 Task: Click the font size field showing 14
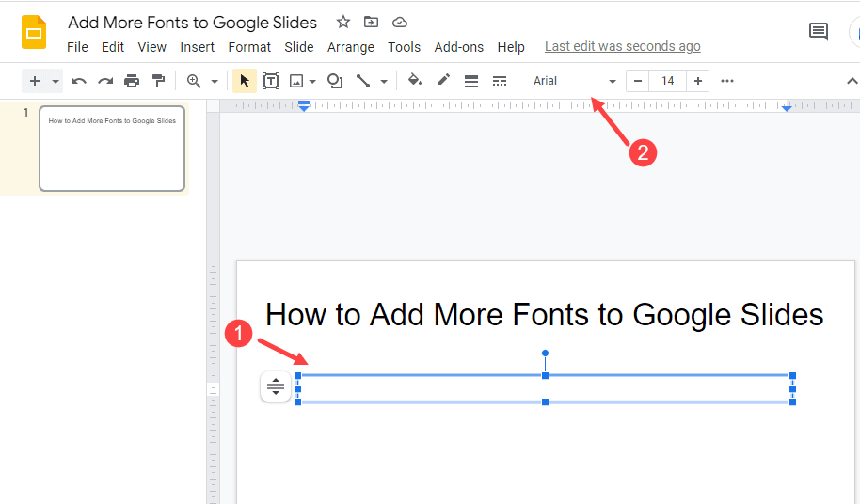(667, 81)
